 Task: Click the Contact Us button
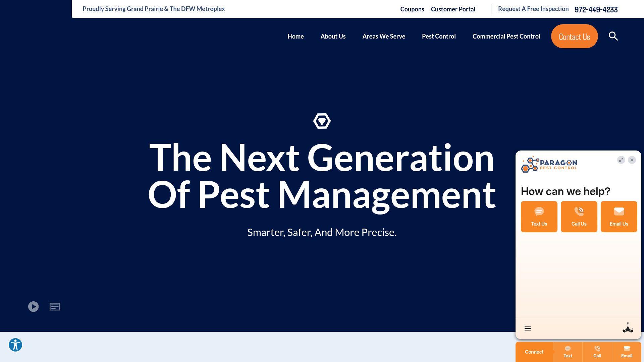click(x=574, y=36)
